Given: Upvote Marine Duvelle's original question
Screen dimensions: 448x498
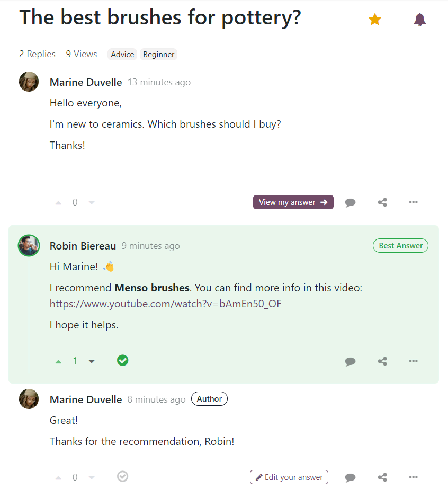Looking at the screenshot, I should coord(58,202).
